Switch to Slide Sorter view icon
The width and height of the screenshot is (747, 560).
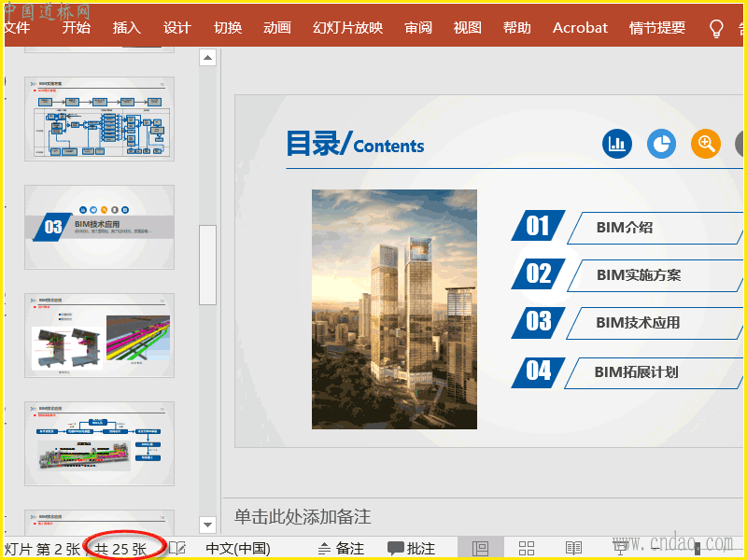tap(527, 548)
